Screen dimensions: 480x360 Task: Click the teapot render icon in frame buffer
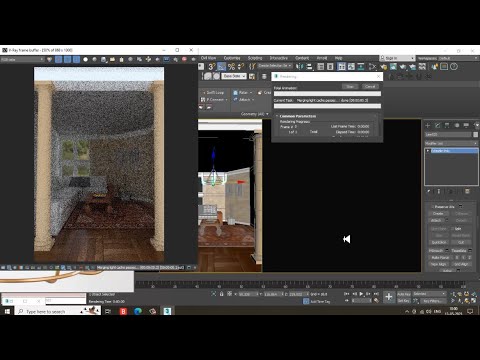193,59
